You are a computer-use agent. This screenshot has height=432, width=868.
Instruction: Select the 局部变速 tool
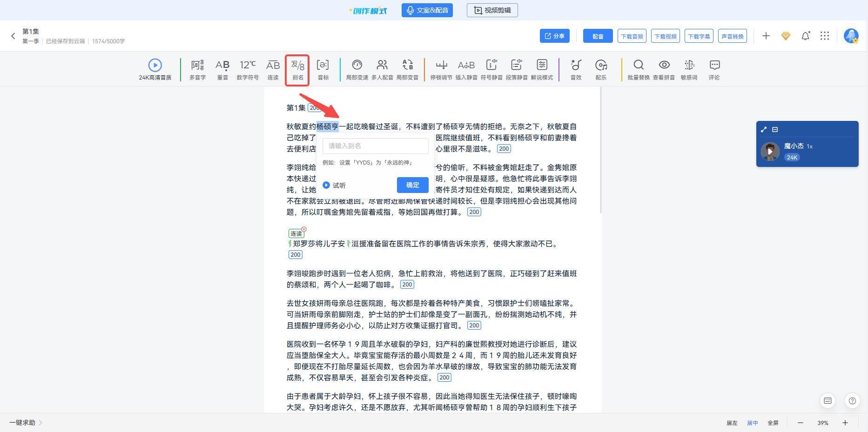tap(357, 70)
